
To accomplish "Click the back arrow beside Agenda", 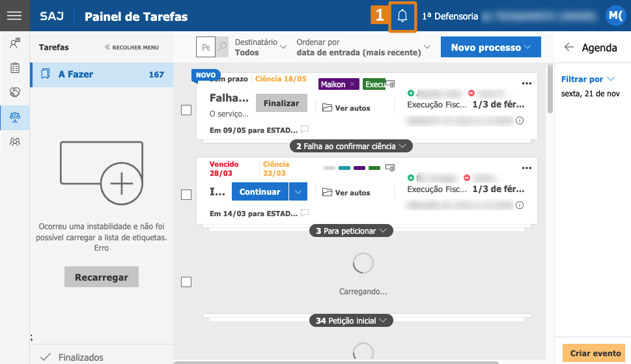I will [x=568, y=47].
